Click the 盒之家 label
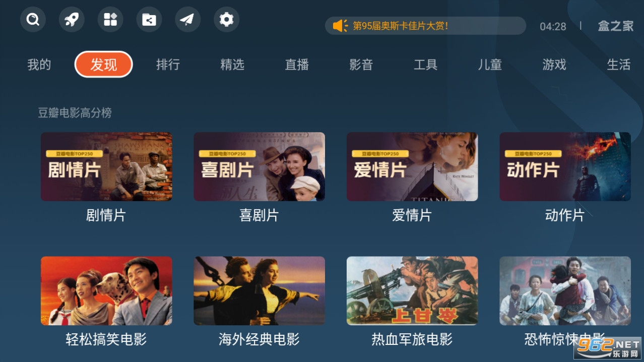This screenshot has width=644, height=362. pyautogui.click(x=616, y=26)
